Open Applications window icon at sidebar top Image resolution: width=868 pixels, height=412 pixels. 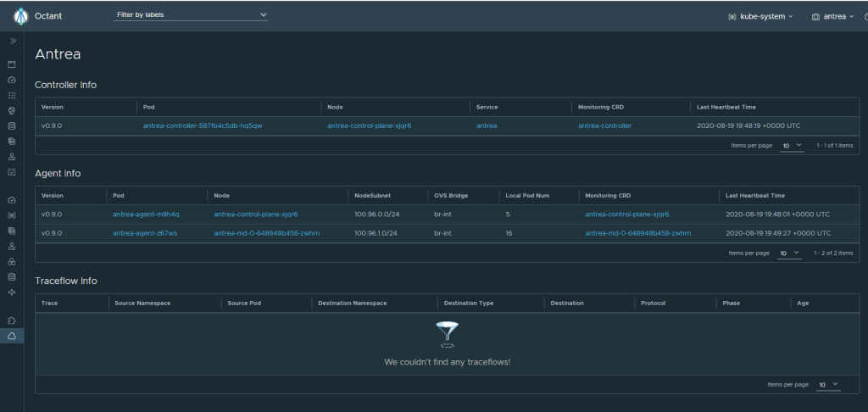(x=12, y=64)
